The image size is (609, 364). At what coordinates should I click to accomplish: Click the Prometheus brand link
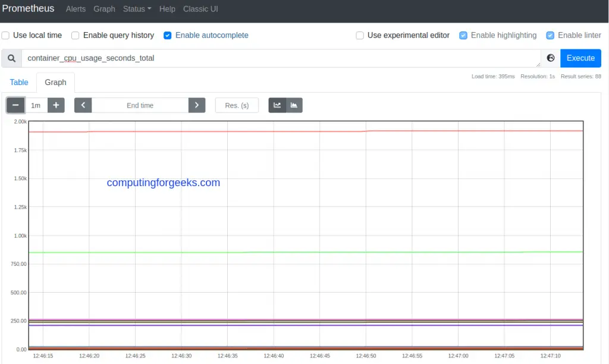[28, 8]
